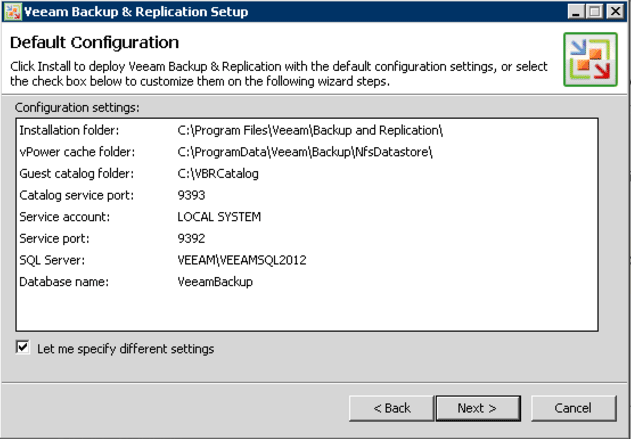The image size is (631, 439).
Task: Click the C:\VBRCatalog guest catalog folder value
Action: pyautogui.click(x=217, y=173)
